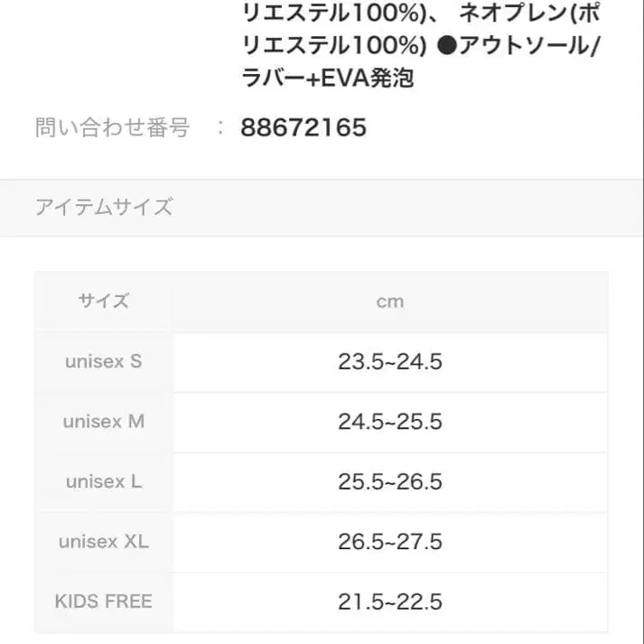Select the unisex M row label

104,422
